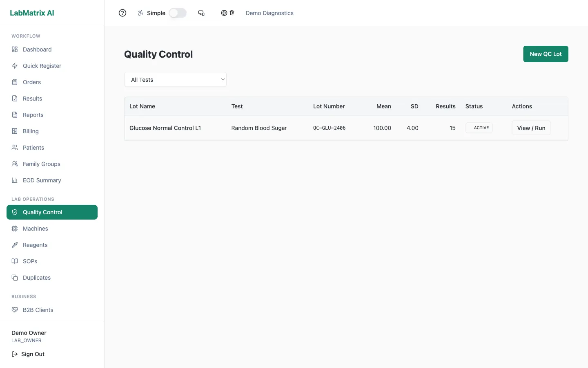Click the Results column header

click(445, 106)
